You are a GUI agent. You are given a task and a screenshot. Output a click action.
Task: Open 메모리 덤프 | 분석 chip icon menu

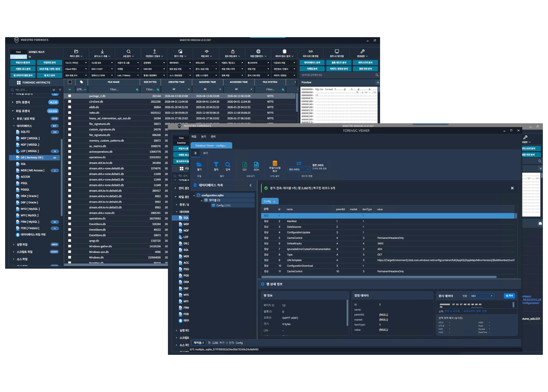tap(285, 51)
